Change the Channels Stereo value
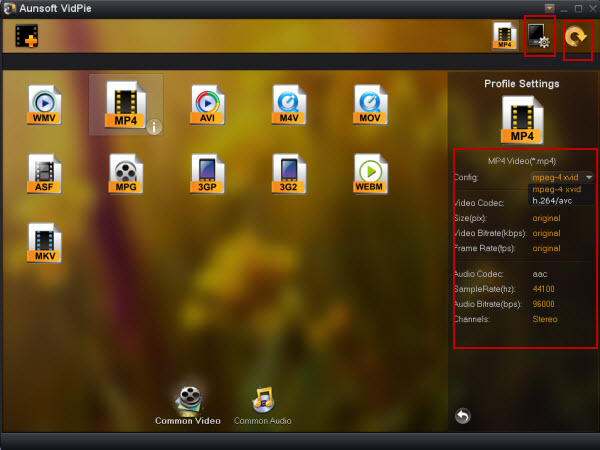 [545, 319]
